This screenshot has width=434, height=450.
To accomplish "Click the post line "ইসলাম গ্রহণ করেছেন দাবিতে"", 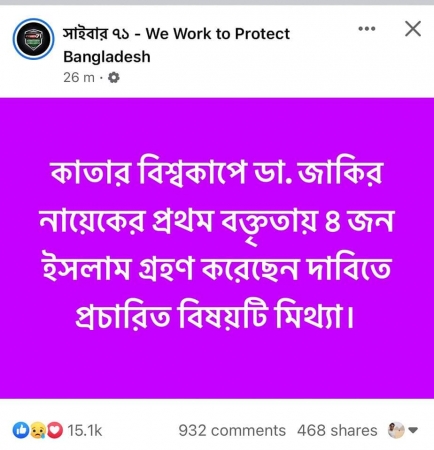I will (217, 269).
